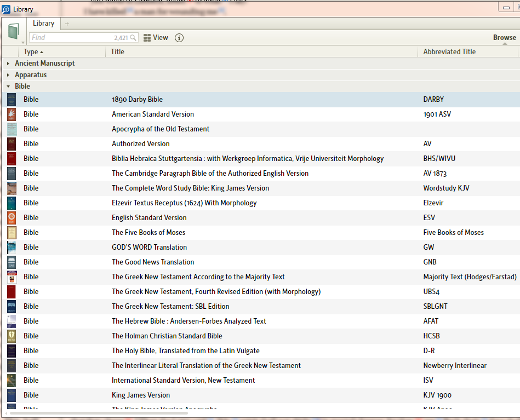Click the Complete Word Study Bible cover
Screen dimensions: 520x420
click(12, 188)
